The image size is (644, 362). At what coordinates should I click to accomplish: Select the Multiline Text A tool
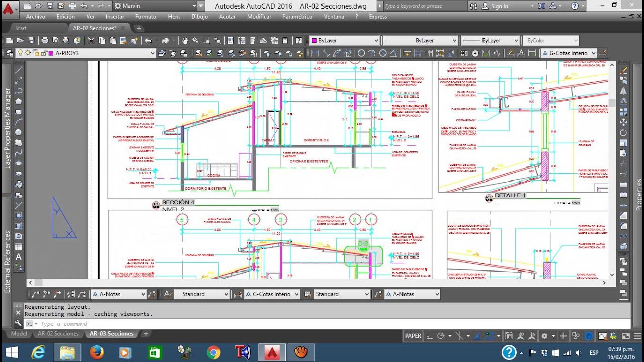[x=19, y=257]
